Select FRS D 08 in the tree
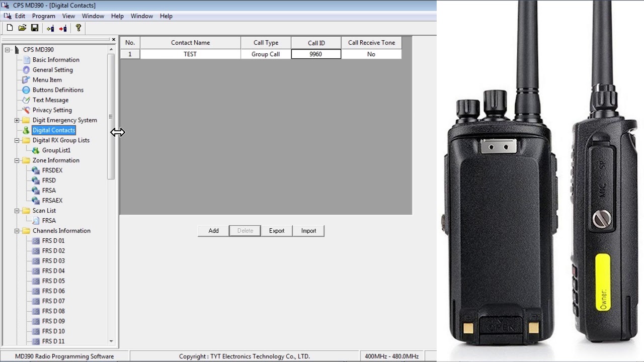The image size is (644, 362). point(53,311)
